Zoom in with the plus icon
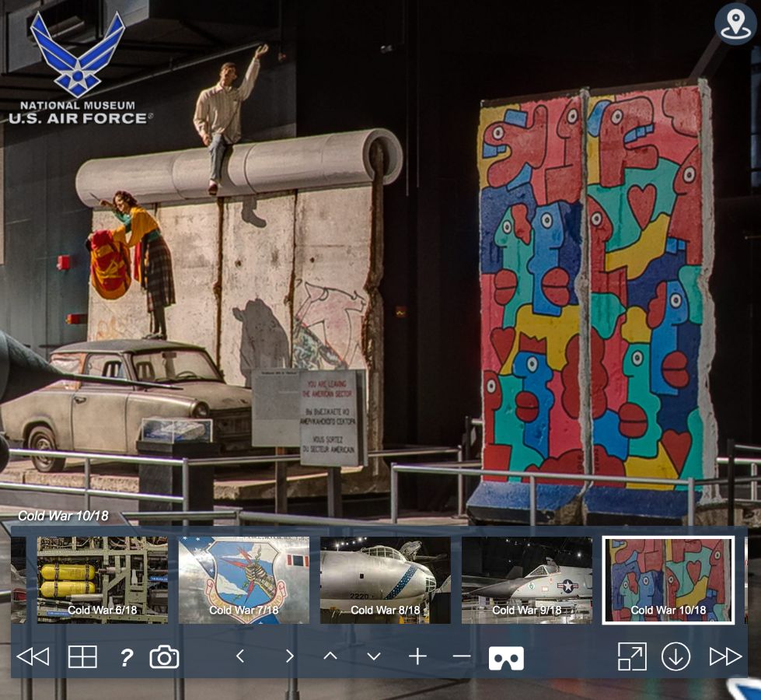Viewport: 761px width, 700px height. click(417, 656)
